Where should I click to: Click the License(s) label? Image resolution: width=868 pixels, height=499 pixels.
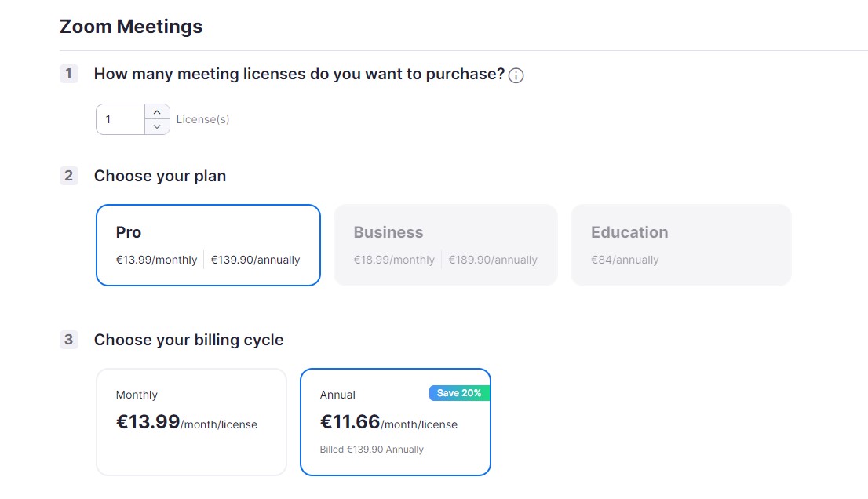click(x=202, y=119)
